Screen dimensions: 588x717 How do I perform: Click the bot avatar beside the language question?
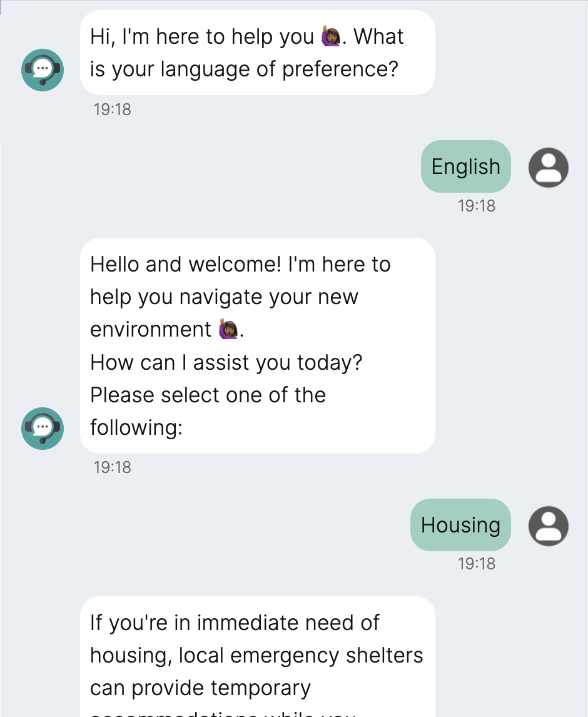tap(43, 69)
